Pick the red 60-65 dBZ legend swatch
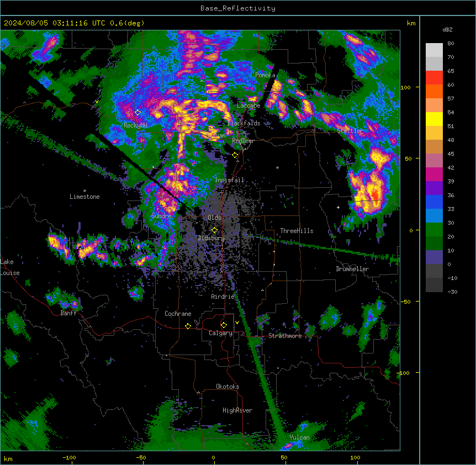Screen dimensions: 476x465 point(434,78)
